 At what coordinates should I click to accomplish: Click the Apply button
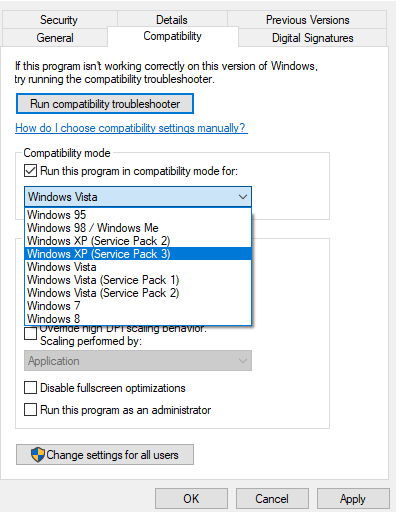coord(353,499)
